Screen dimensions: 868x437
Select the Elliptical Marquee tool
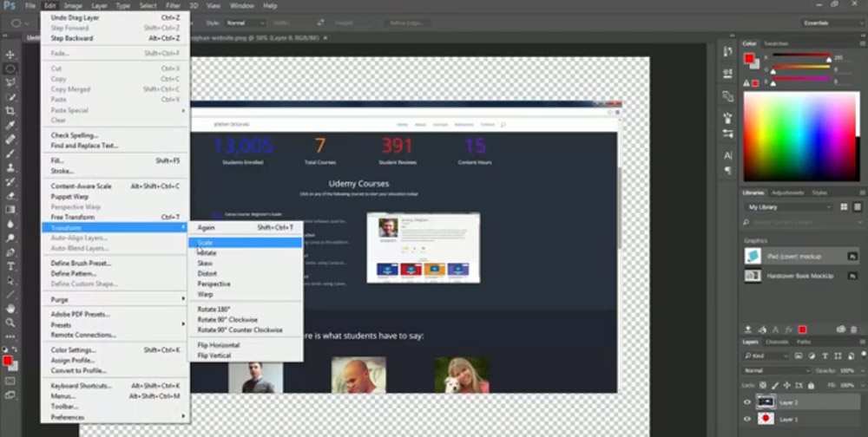click(x=10, y=68)
